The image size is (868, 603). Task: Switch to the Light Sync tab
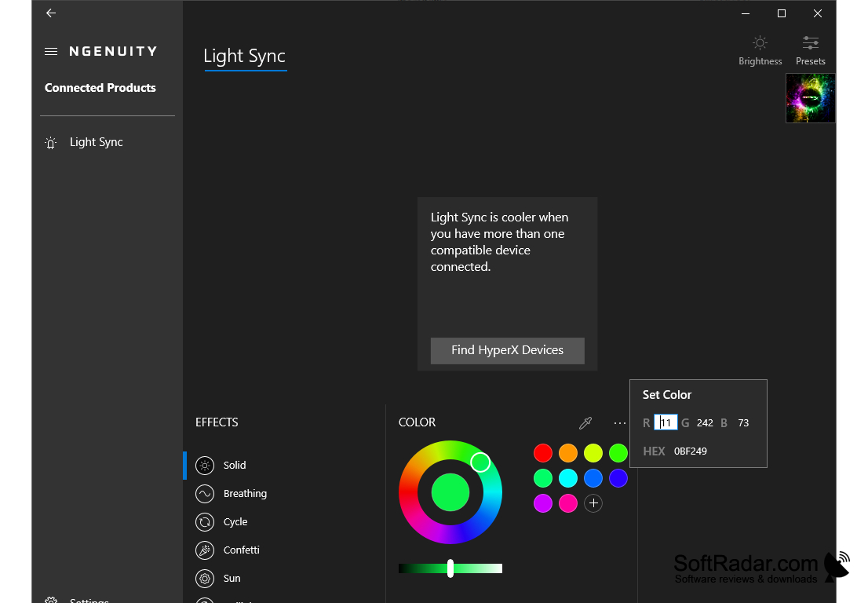(245, 56)
